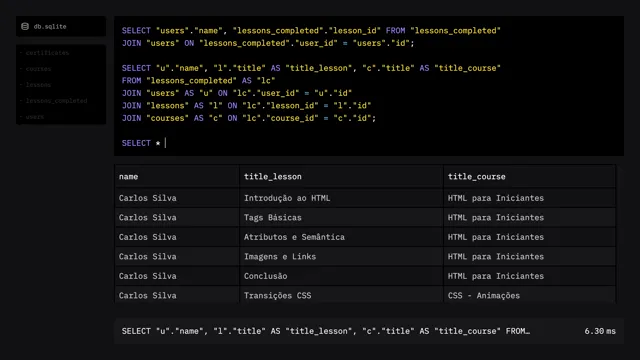Open the certificates table in the sidebar
Image resolution: width=640 pixels, height=360 pixels.
click(x=47, y=53)
